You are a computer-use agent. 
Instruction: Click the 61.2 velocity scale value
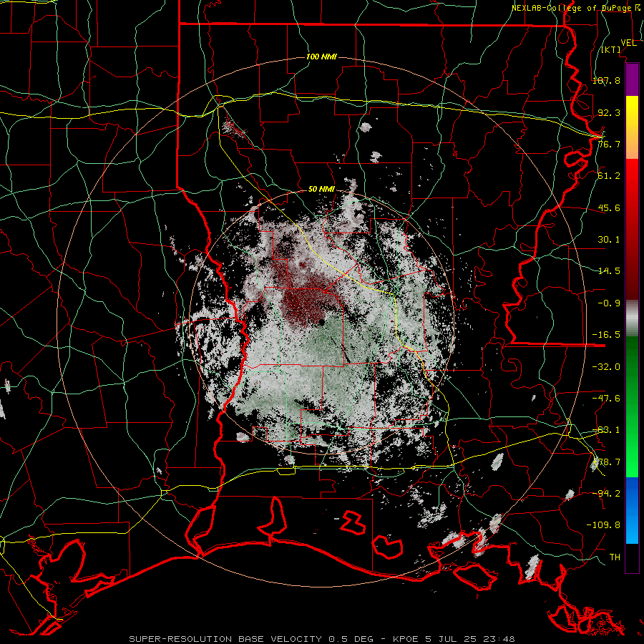click(x=609, y=176)
